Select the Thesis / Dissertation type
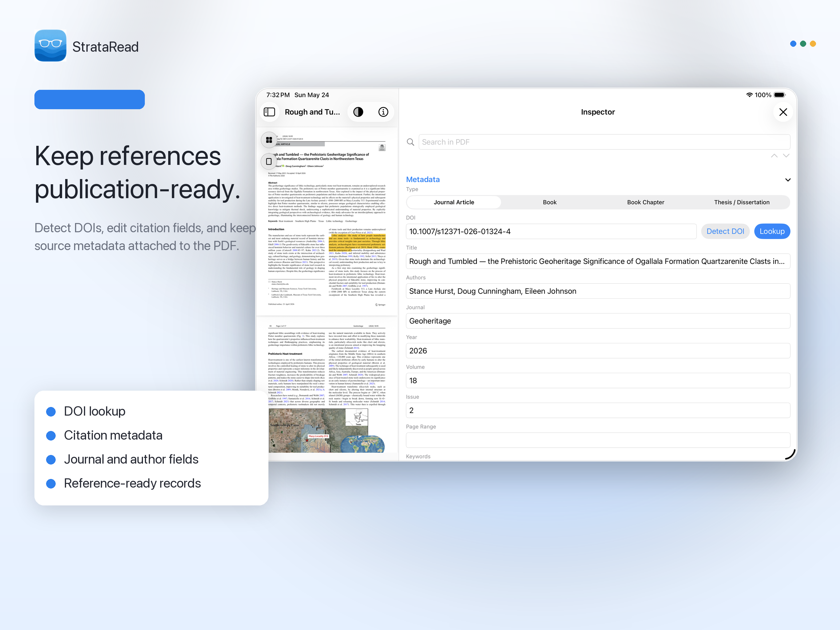The image size is (840, 630). coord(742,202)
